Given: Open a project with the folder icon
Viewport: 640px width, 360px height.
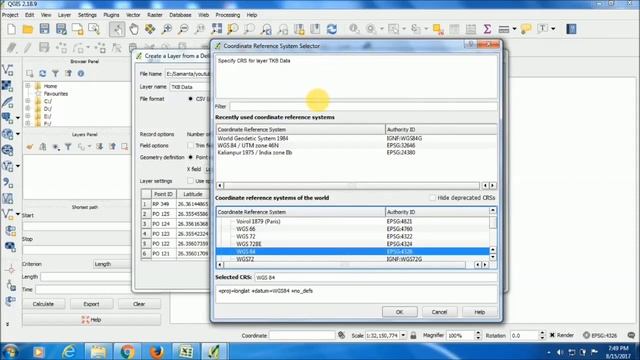Looking at the screenshot, I should (x=28, y=29).
